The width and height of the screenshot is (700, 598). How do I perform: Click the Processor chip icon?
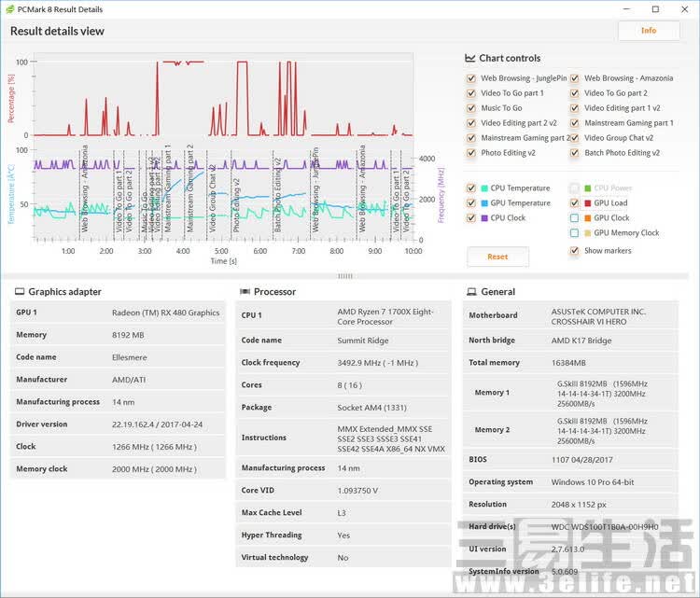[x=245, y=291]
